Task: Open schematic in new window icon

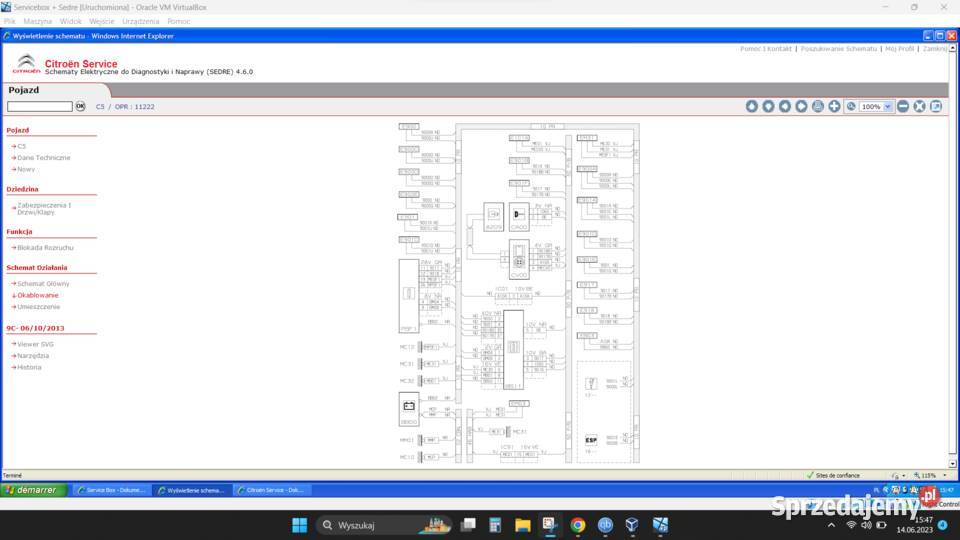Action: [936, 106]
